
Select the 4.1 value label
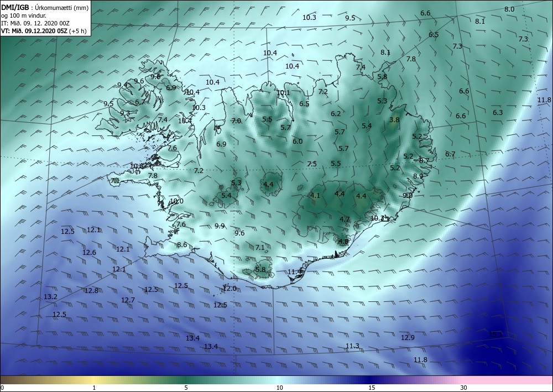pyautogui.click(x=315, y=196)
